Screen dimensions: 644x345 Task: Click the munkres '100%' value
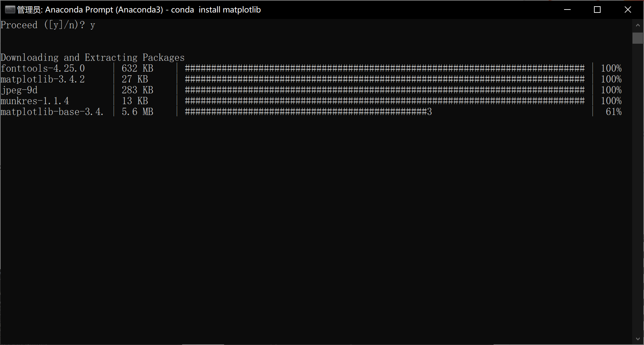(611, 101)
